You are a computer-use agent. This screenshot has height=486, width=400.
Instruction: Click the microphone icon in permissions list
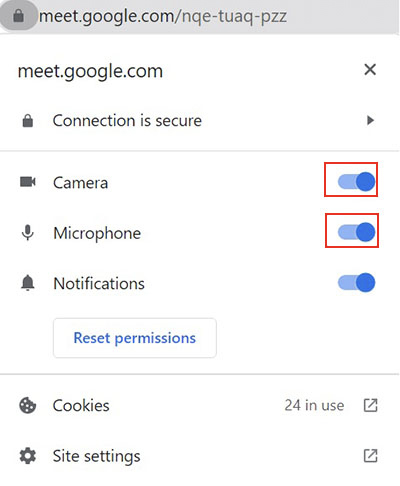28,233
